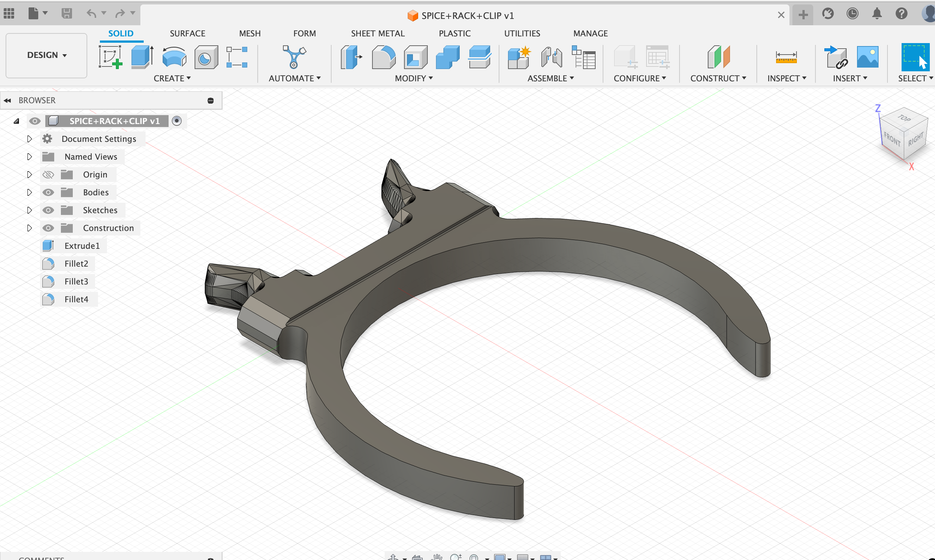Switch to the SHEET METAL tab

(x=378, y=33)
